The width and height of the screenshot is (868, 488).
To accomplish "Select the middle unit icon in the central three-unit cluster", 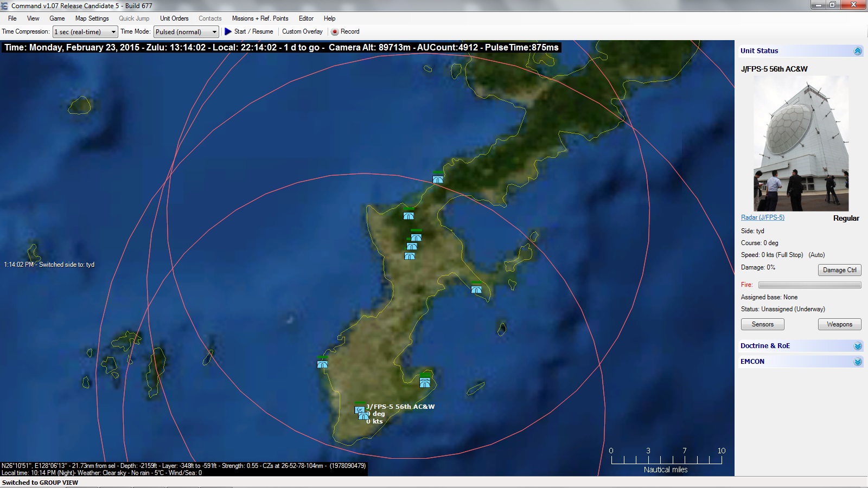I will (412, 246).
